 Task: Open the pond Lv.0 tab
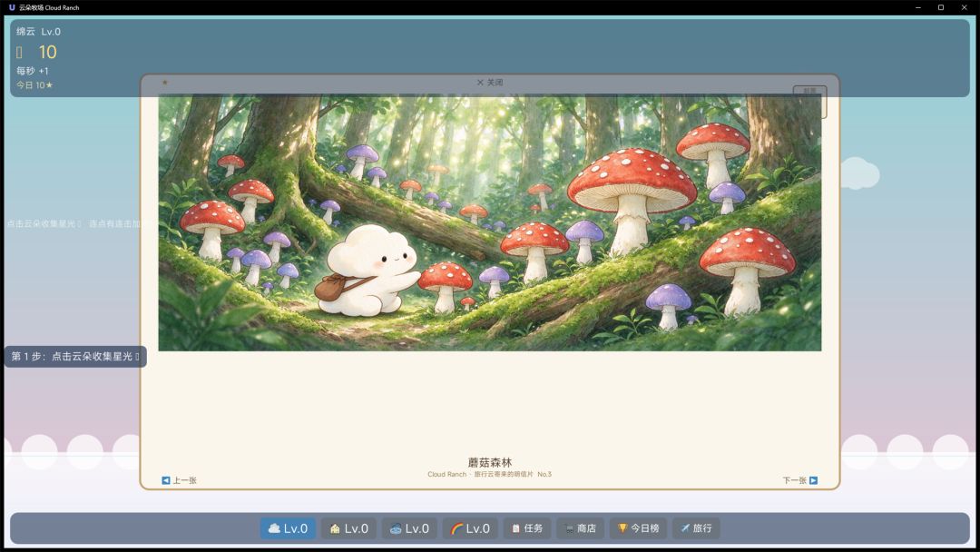click(x=409, y=528)
